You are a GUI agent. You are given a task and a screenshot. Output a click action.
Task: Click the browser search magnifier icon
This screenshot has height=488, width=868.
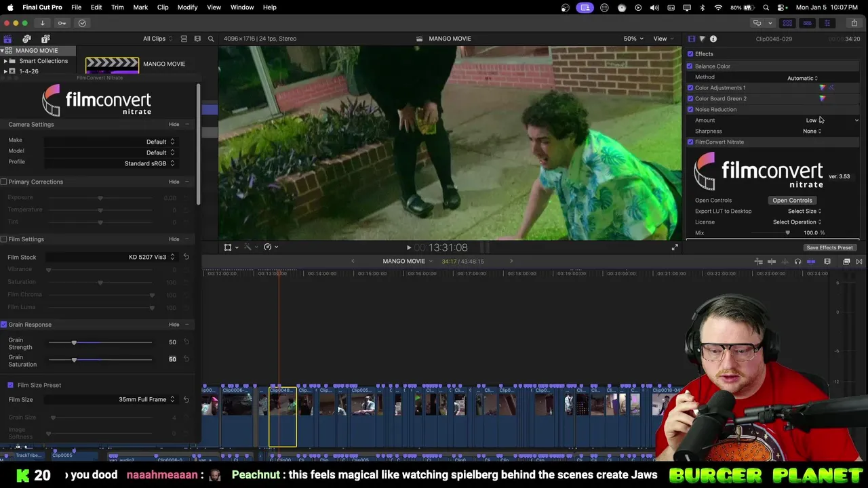211,39
